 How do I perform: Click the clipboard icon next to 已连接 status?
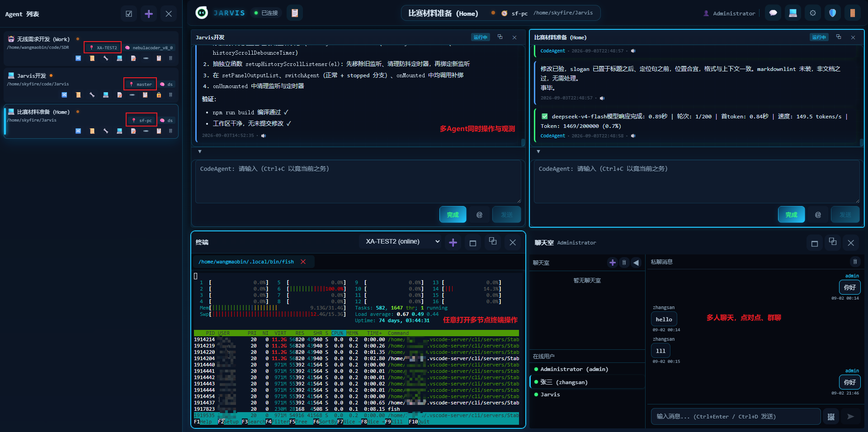(x=295, y=13)
